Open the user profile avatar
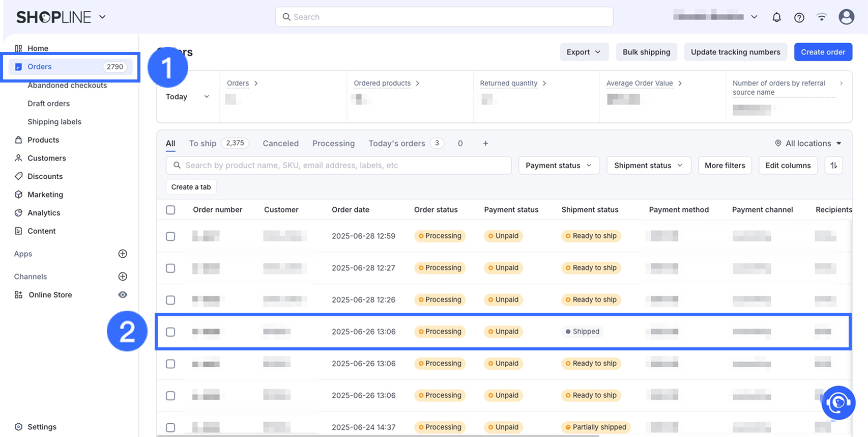 [847, 17]
